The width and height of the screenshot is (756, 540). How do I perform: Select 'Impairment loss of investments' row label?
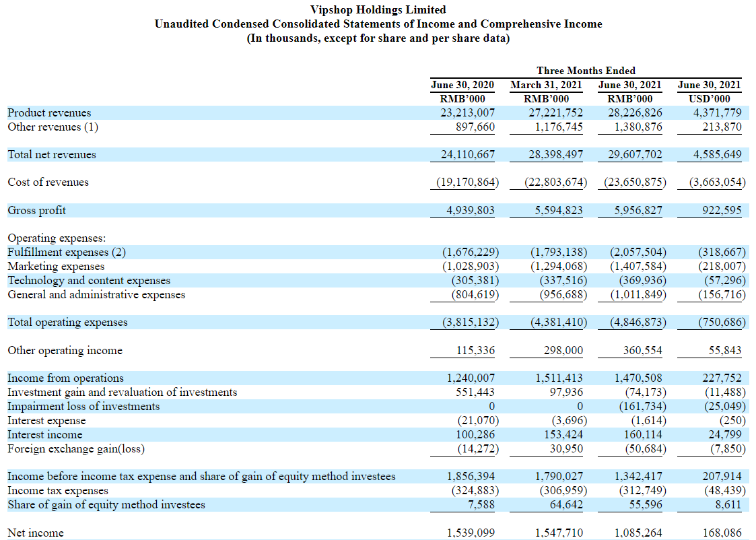click(83, 407)
